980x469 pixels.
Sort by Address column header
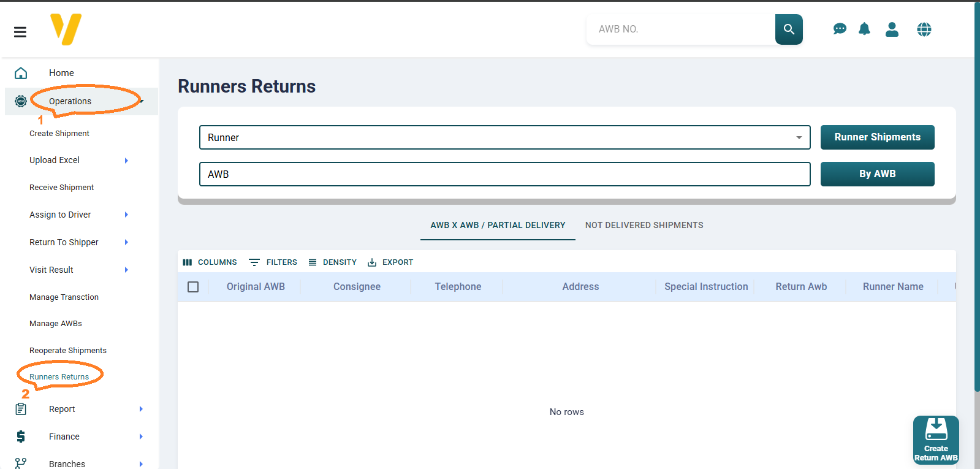pyautogui.click(x=580, y=287)
